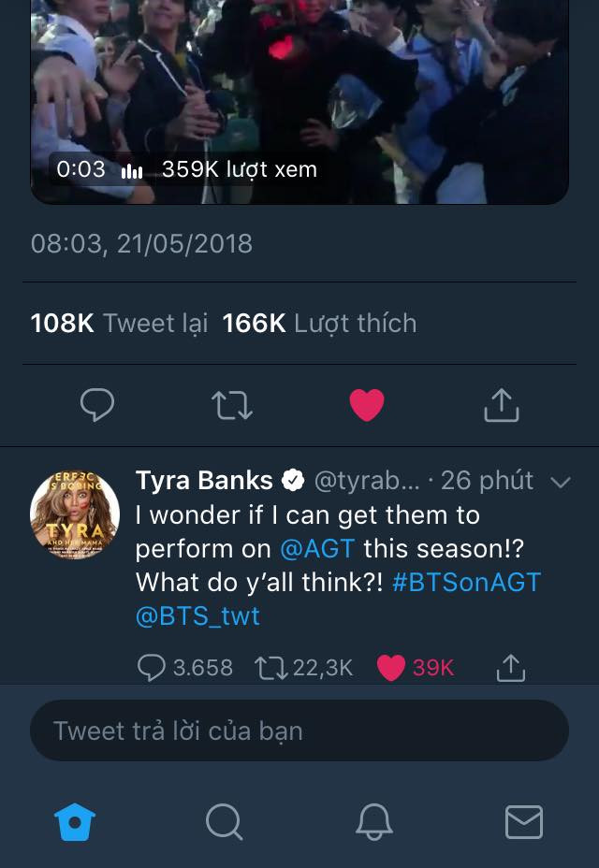The image size is (599, 868).
Task: Open the @BTS_twt mention
Action: pyautogui.click(x=198, y=615)
